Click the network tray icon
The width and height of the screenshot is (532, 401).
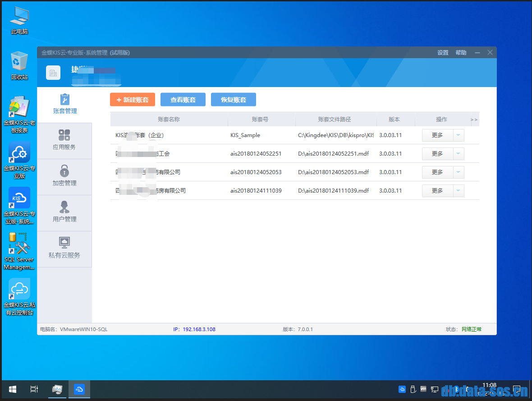(x=434, y=389)
